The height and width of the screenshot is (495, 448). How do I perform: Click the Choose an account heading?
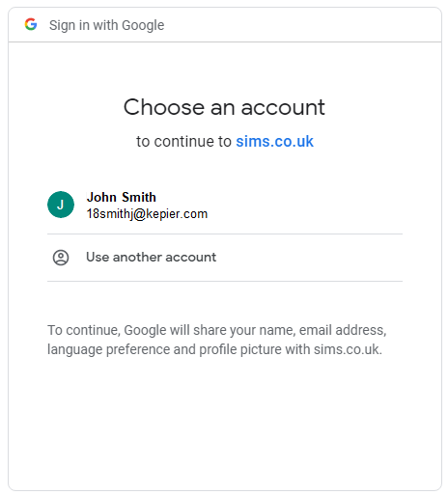point(224,107)
